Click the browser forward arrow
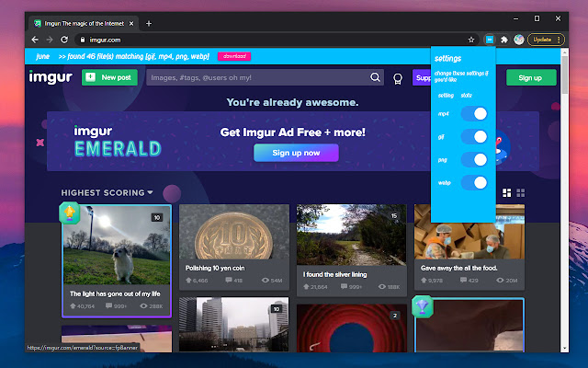Screen dimensions: 588x368 coord(50,40)
